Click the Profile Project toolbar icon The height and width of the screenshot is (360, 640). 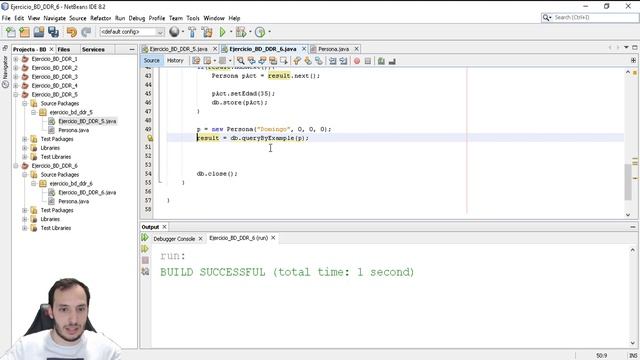pos(260,32)
